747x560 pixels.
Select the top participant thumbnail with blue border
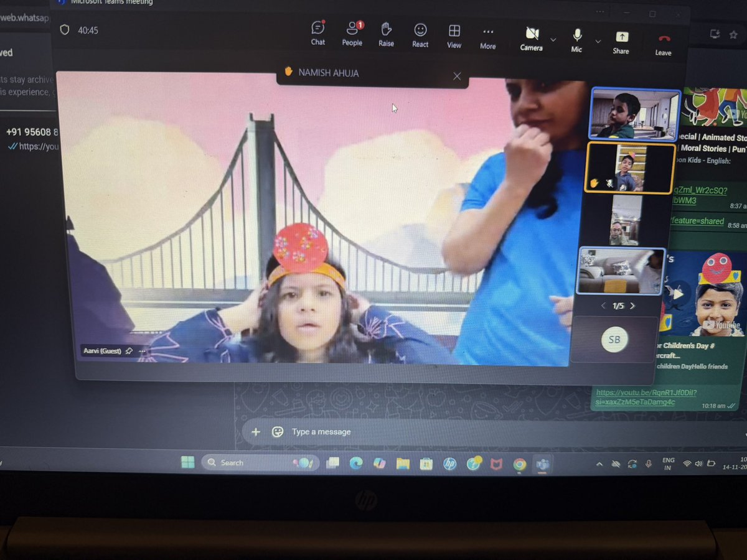634,114
